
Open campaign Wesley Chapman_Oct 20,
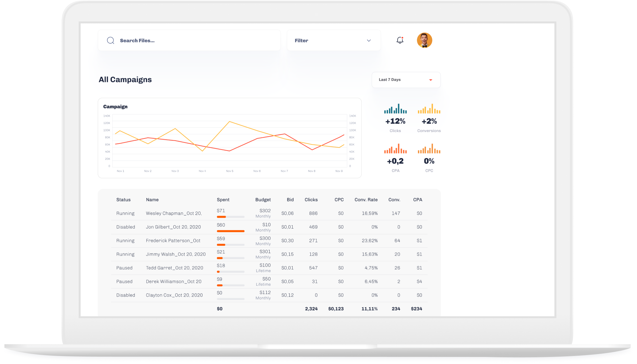pos(174,213)
